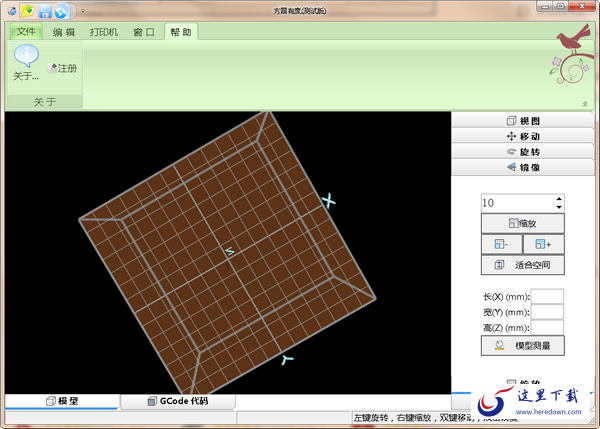Switch to the 打印机 (Printer) ribbon tab
The image size is (600, 429).
click(104, 32)
